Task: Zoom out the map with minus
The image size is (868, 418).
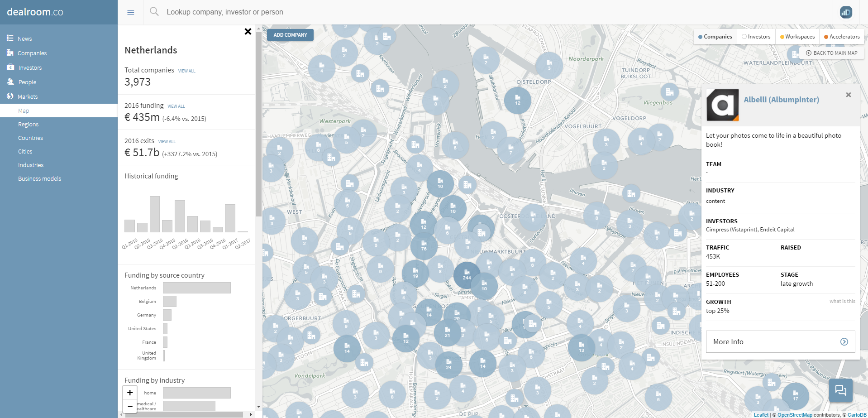Action: coord(130,406)
